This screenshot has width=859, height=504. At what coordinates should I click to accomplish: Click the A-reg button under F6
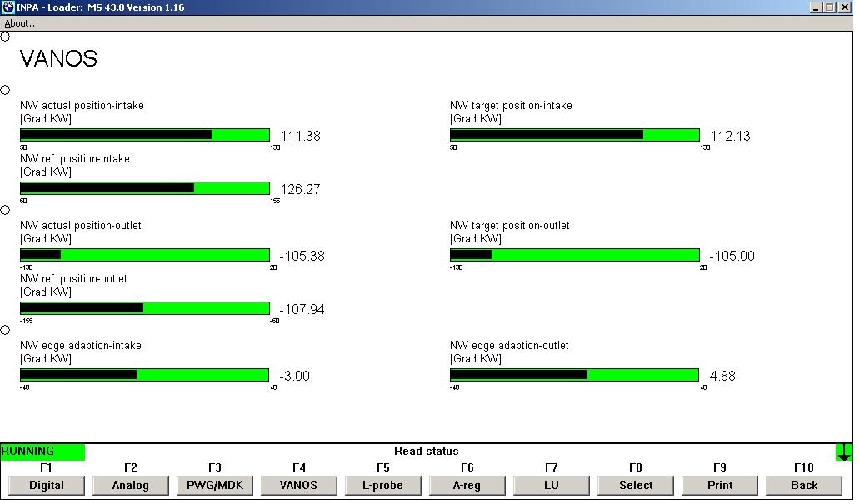click(467, 485)
